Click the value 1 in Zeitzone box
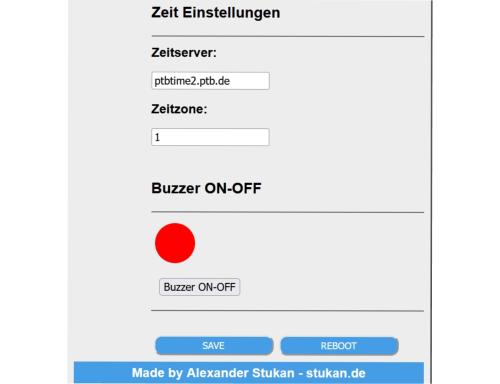Screen dimensions: 500x384 pyautogui.click(x=157, y=137)
